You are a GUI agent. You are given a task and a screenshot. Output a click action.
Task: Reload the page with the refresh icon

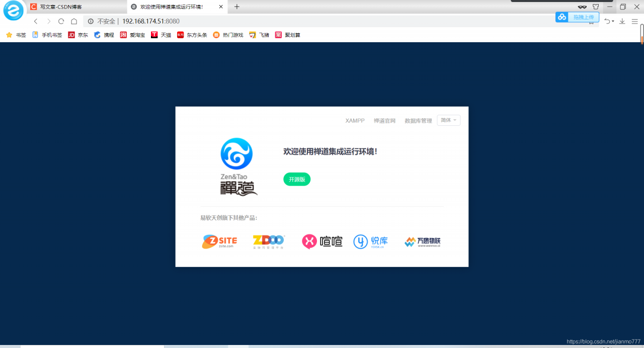(x=61, y=21)
